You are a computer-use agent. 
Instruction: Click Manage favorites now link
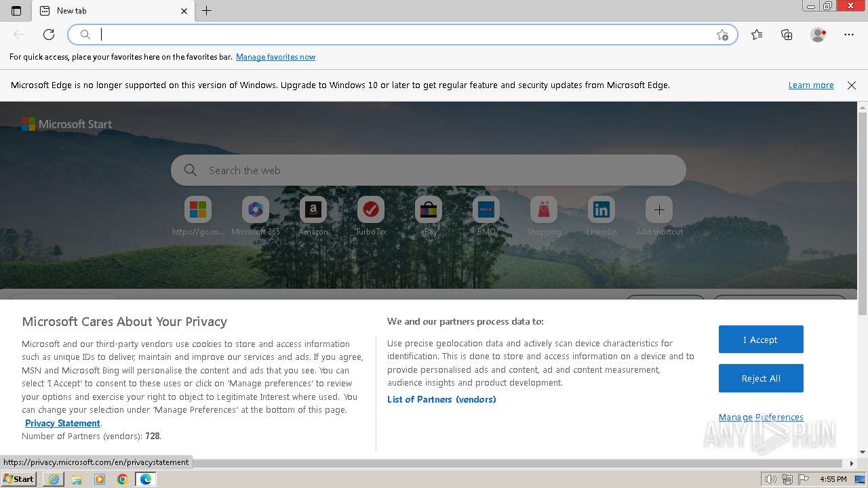click(x=275, y=57)
